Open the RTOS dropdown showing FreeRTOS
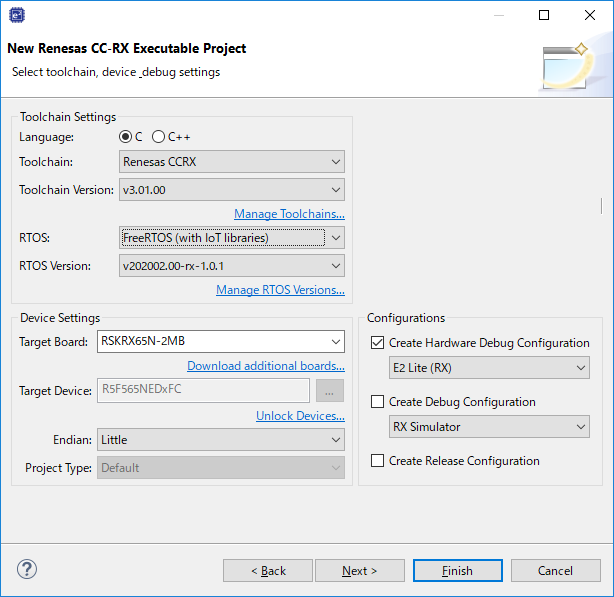The height and width of the screenshot is (597, 614). (232, 238)
